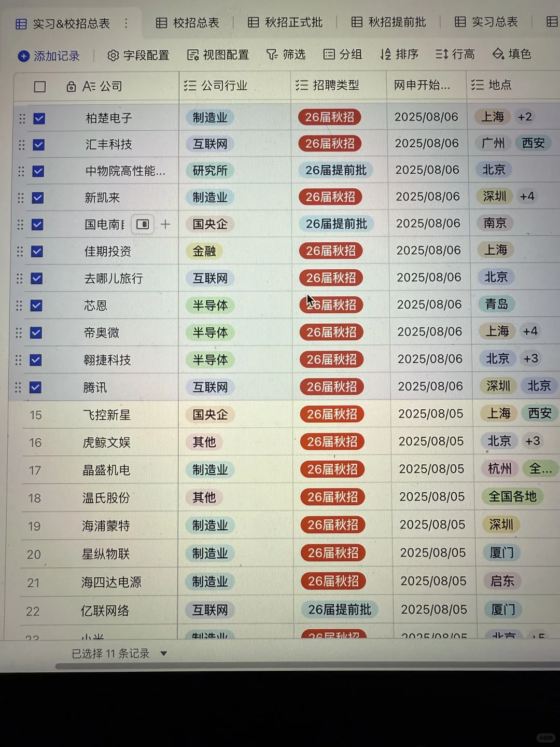Expand the +3 locations for 虎鲸文娱
The width and height of the screenshot is (560, 747).
click(533, 441)
